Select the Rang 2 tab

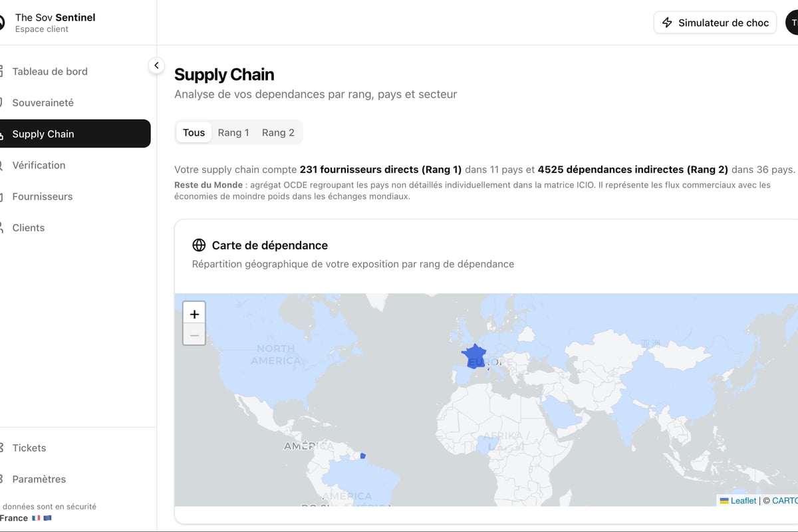click(x=278, y=132)
